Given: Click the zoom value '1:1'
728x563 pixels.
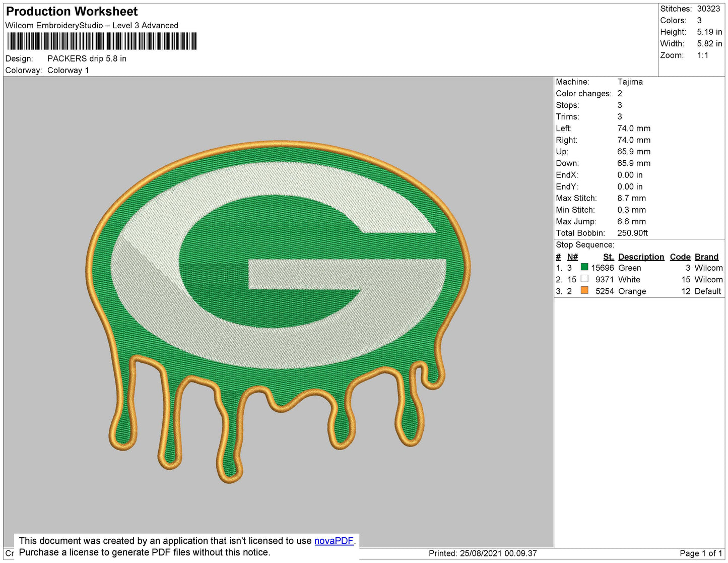Looking at the screenshot, I should coord(703,55).
